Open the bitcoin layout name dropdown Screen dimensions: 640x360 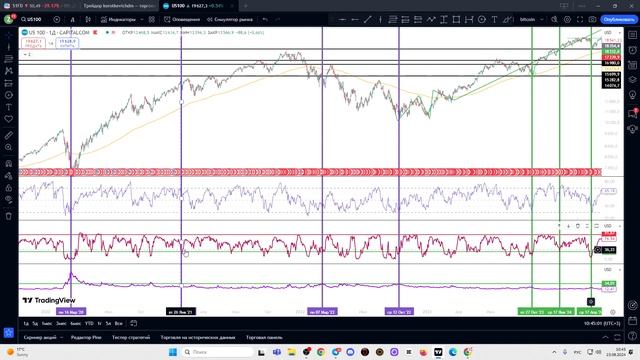coord(531,19)
